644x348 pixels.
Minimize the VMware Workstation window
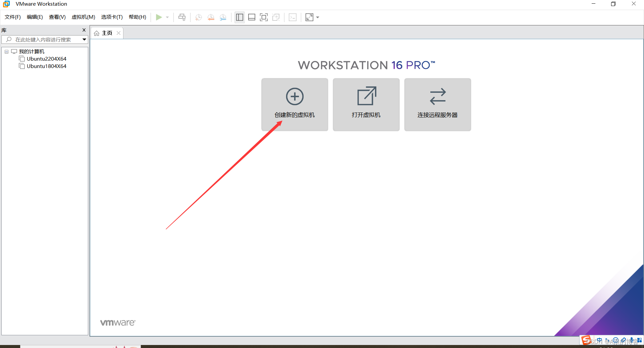pyautogui.click(x=593, y=4)
